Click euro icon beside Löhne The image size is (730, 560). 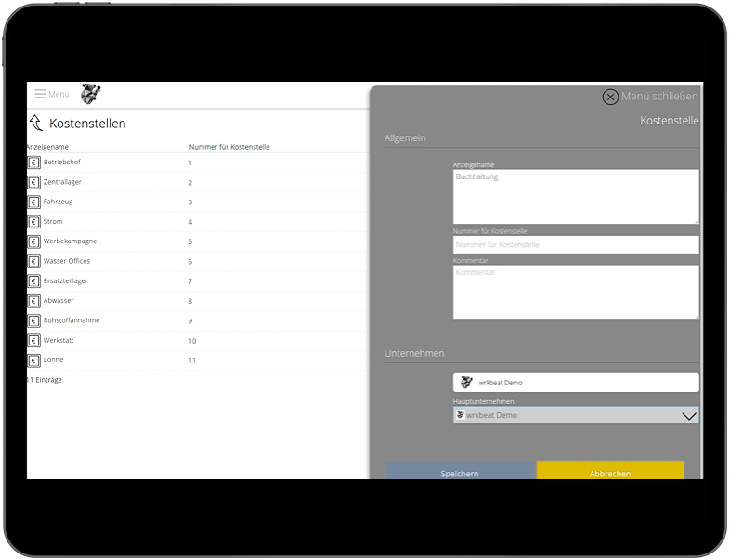tap(34, 360)
